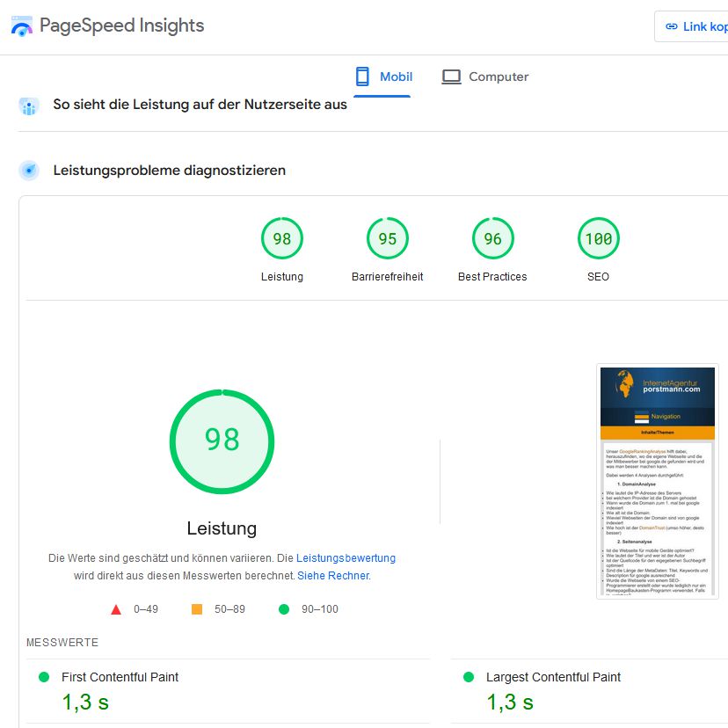The image size is (728, 728).
Task: Click the user-experience icon beside Nutzerseite heading
Action: [29, 106]
